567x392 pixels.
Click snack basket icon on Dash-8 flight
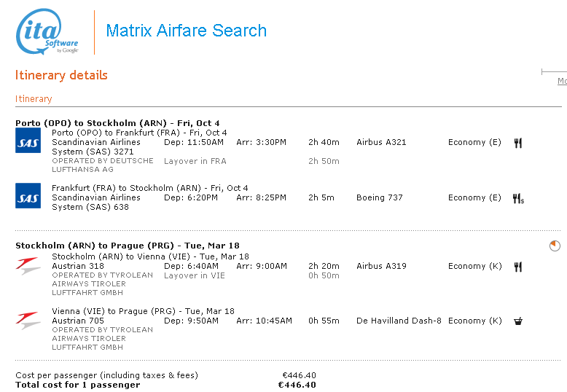[x=518, y=321]
